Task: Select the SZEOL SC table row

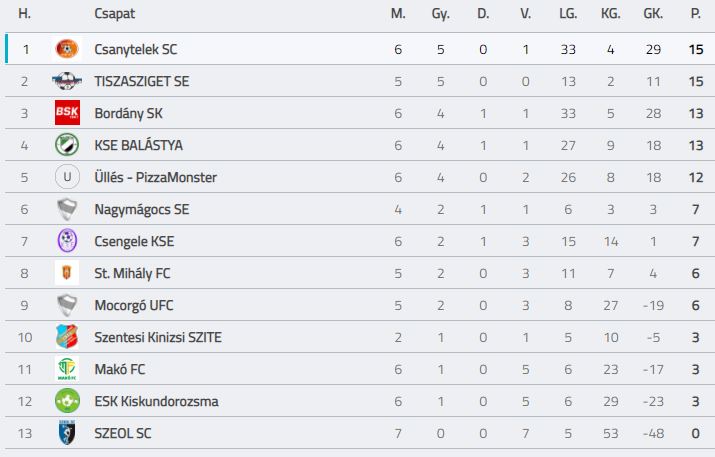Action: 360,433
